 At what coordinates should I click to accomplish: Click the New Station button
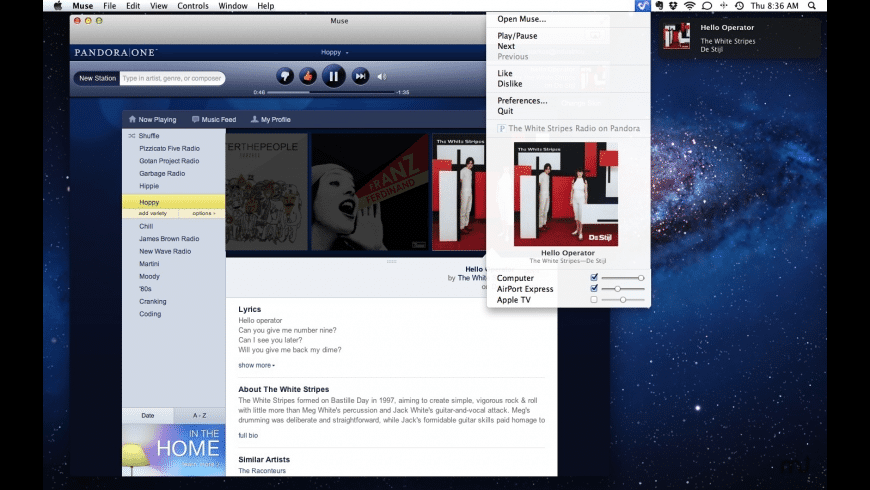pyautogui.click(x=97, y=78)
